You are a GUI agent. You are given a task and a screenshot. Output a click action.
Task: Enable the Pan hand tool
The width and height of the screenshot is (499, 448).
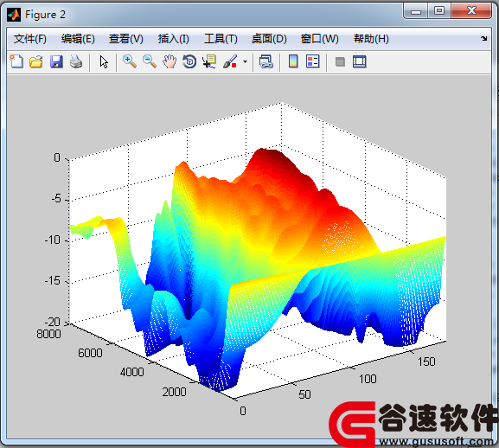(x=170, y=61)
